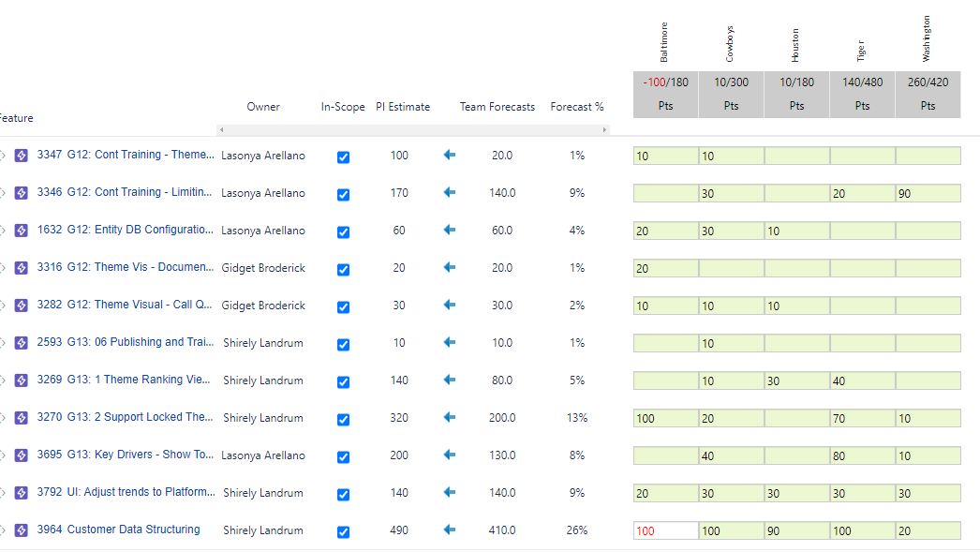Open feature link 3695 G13: Key Drivers

tap(125, 455)
